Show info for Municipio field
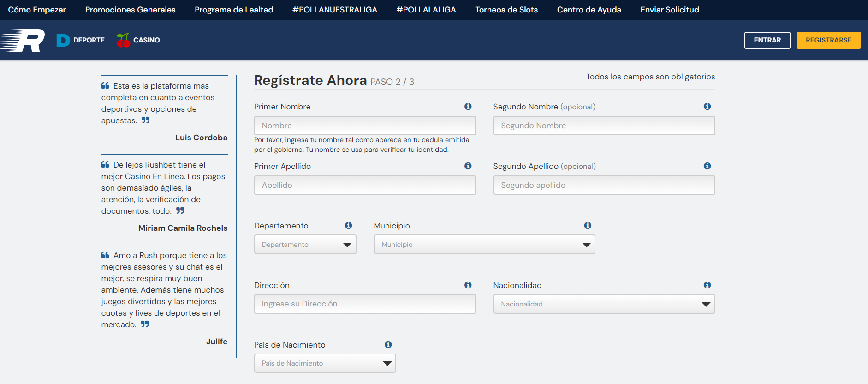The width and height of the screenshot is (868, 384). click(588, 226)
